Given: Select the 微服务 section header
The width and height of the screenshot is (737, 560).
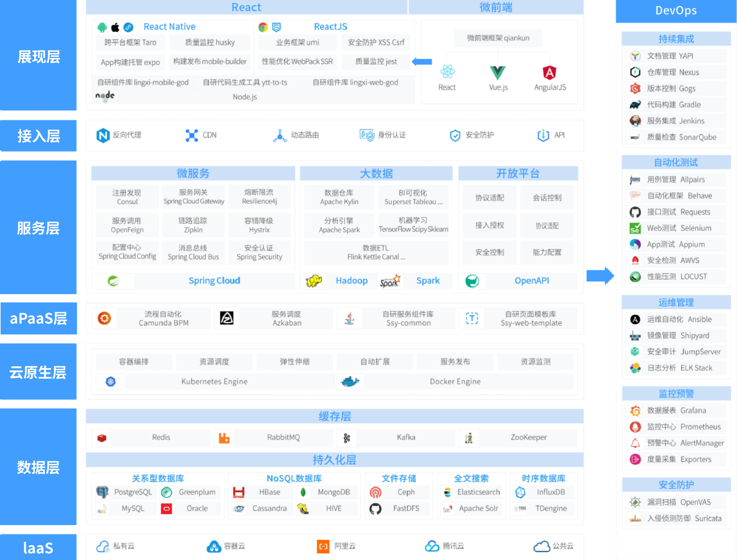Looking at the screenshot, I should click(193, 173).
